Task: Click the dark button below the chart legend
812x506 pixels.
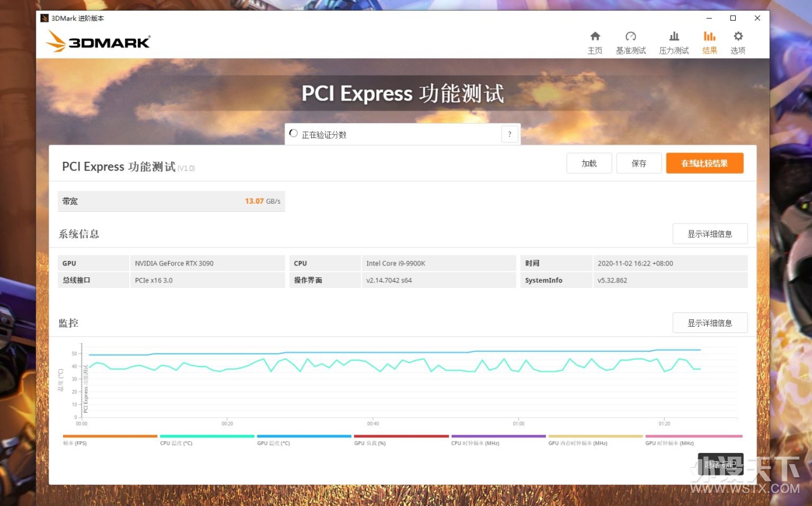Action: pos(720,464)
